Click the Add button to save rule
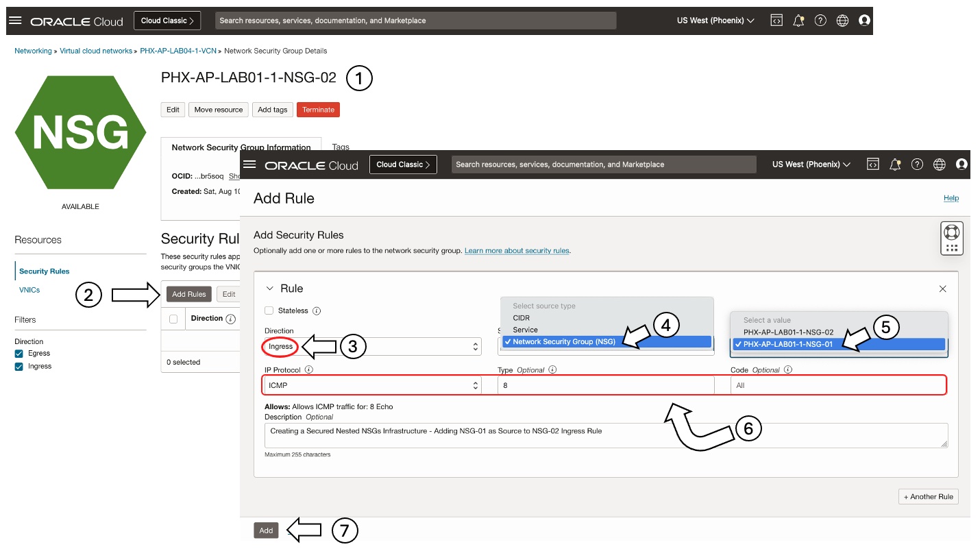The width and height of the screenshot is (980, 549). point(266,530)
